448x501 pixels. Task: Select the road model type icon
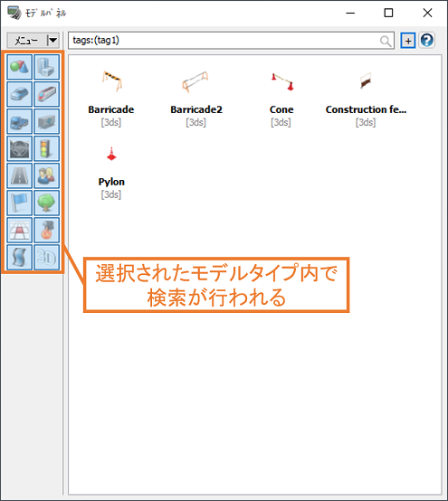(20, 175)
